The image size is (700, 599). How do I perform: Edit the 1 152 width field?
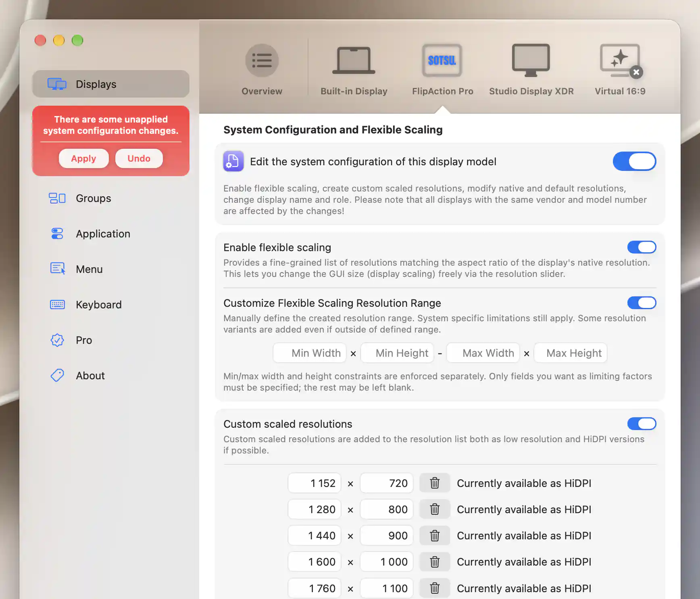(315, 483)
